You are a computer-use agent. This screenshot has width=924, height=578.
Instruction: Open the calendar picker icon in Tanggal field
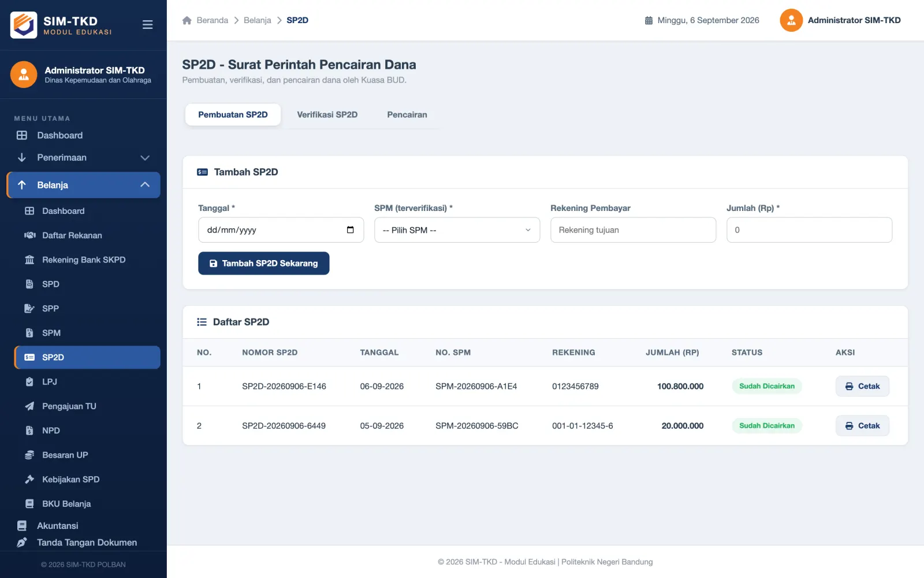pyautogui.click(x=350, y=230)
